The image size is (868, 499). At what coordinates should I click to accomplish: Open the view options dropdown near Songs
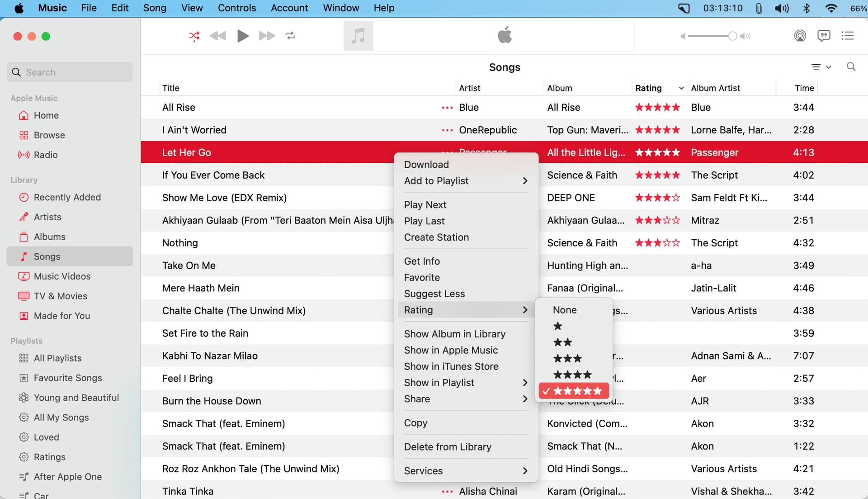[x=821, y=67]
